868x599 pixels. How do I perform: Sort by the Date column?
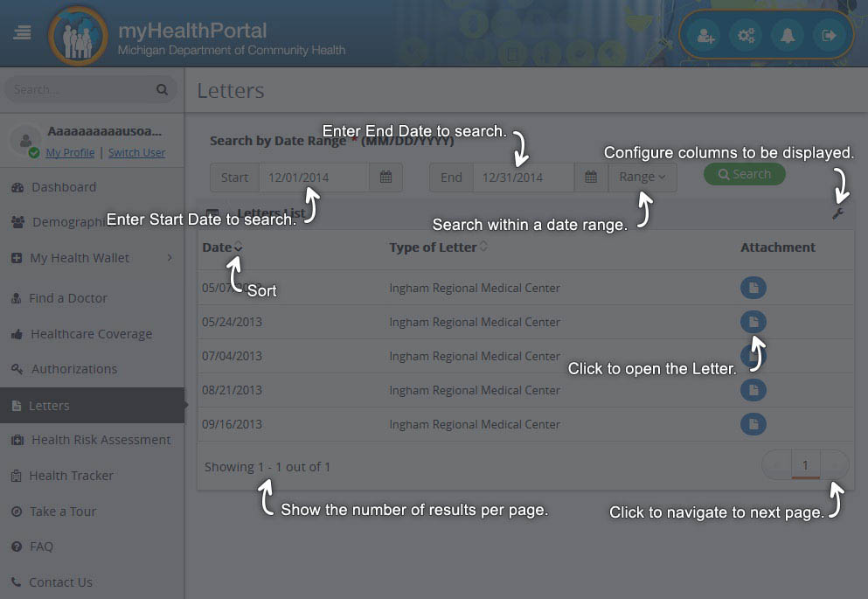238,247
